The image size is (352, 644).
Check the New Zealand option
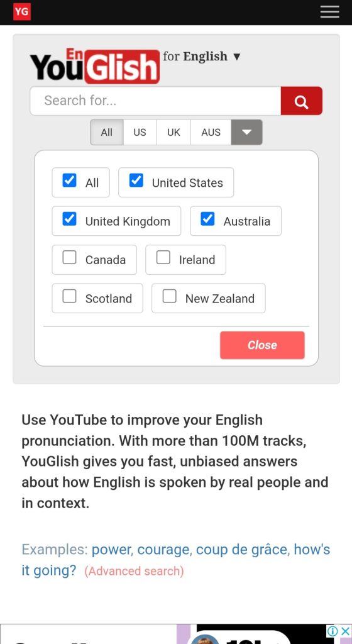[170, 296]
